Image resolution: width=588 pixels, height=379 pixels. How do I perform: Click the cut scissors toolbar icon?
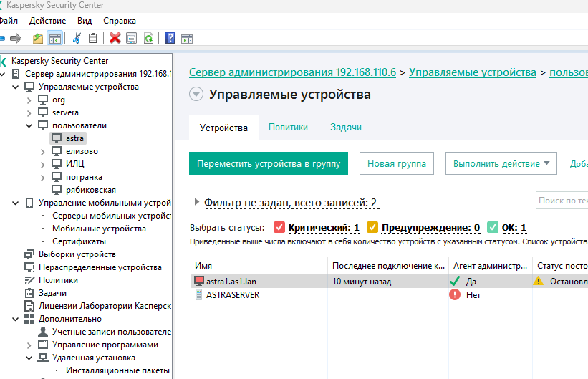pos(77,38)
